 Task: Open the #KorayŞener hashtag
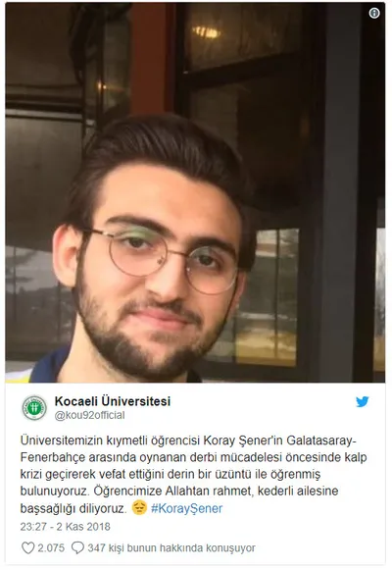click(x=186, y=508)
